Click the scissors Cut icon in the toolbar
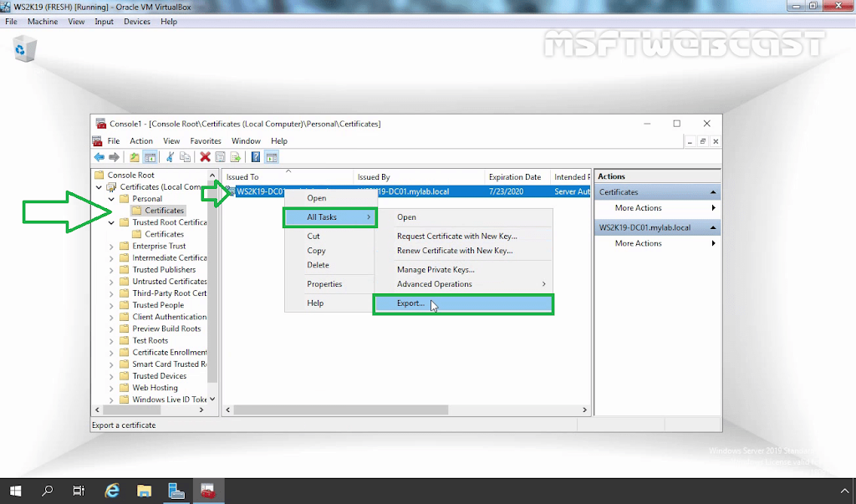The width and height of the screenshot is (856, 504). click(x=170, y=157)
